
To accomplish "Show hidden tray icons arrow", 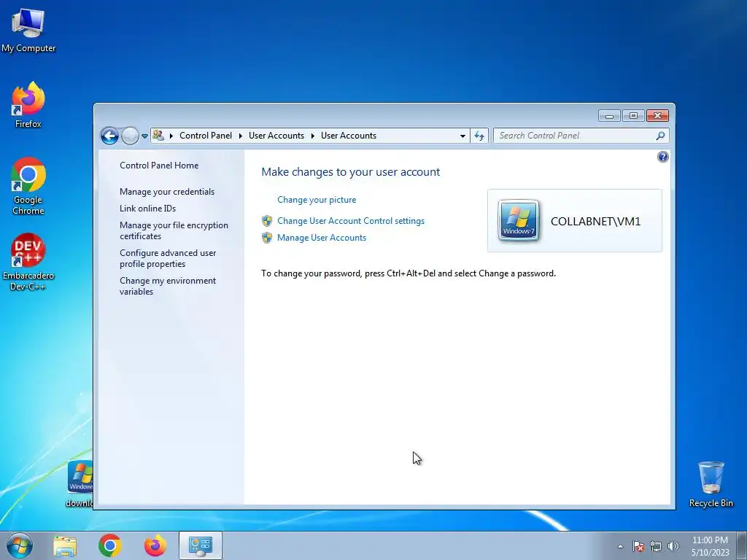I will pyautogui.click(x=620, y=546).
